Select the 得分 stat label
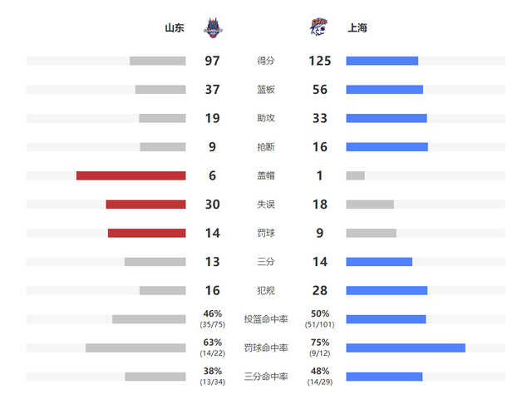This screenshot has height=419, width=532. coord(266,61)
